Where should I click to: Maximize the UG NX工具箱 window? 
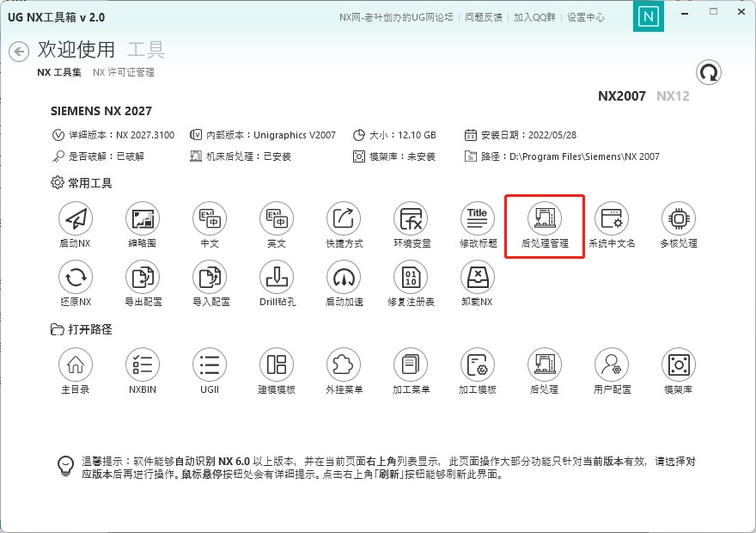click(714, 11)
